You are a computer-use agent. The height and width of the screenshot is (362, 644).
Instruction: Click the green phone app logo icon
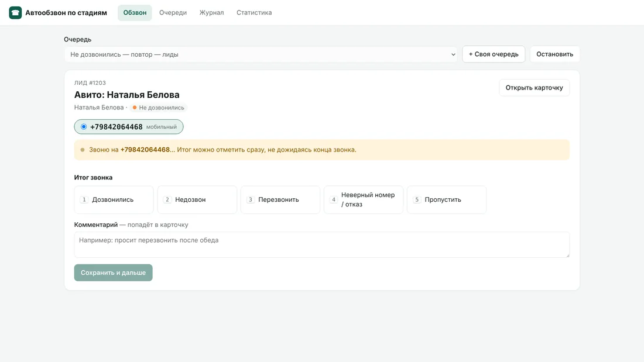15,13
